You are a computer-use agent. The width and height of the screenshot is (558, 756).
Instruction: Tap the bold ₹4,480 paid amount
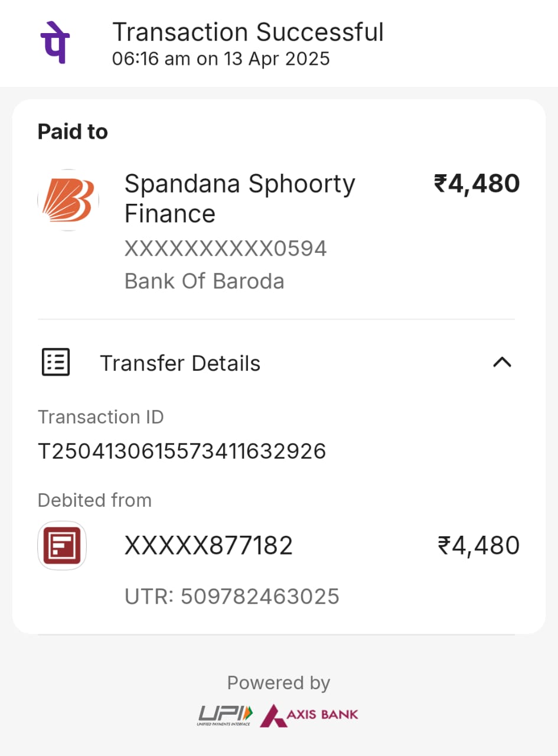[477, 184]
